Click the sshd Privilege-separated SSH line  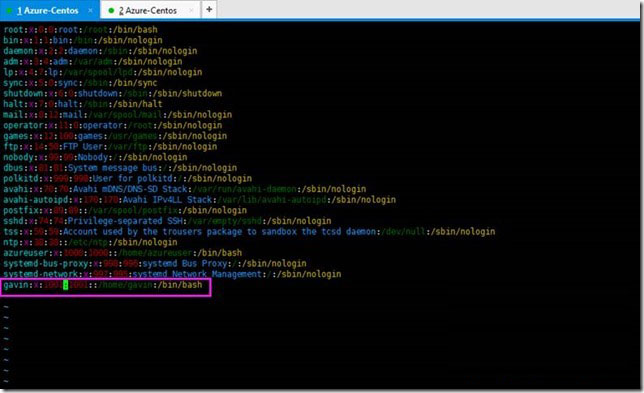point(167,221)
